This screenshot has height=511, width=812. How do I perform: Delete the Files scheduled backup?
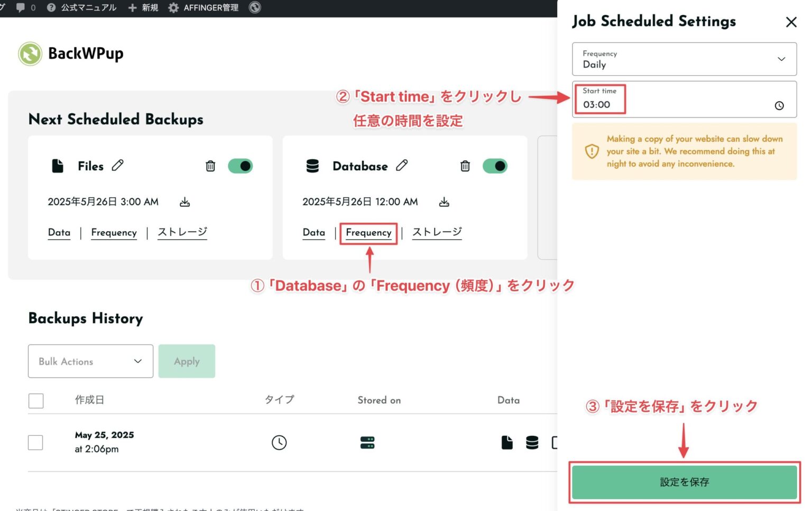point(210,166)
